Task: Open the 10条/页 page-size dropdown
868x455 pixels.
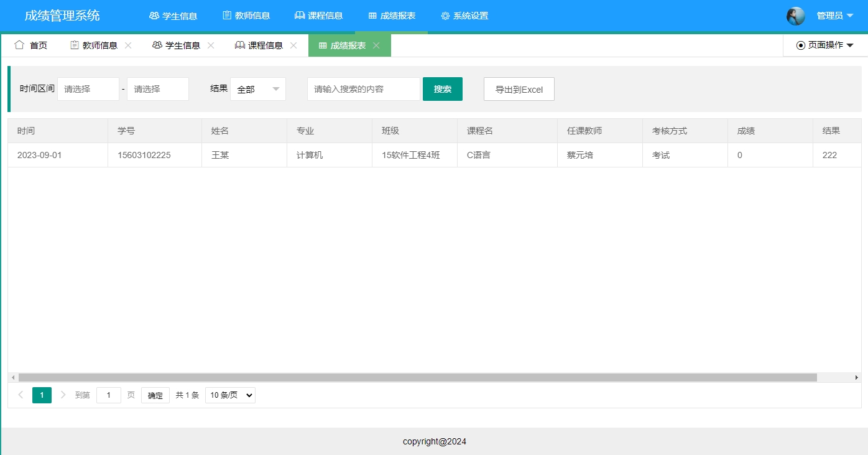Action: click(229, 395)
